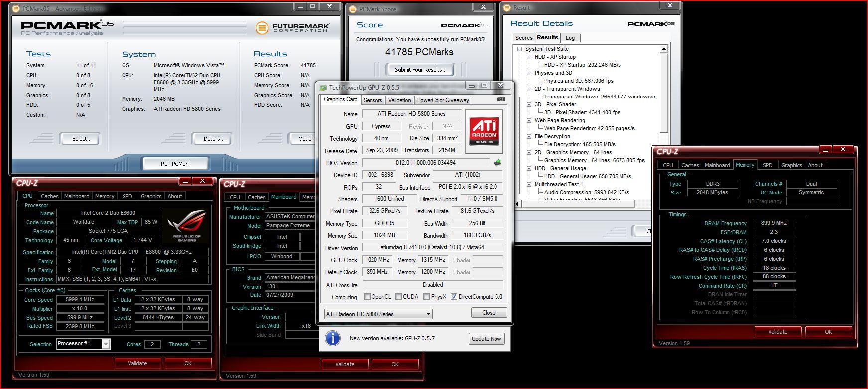Click the Result window title bar icon
The height and width of the screenshot is (389, 868).
tap(507, 8)
